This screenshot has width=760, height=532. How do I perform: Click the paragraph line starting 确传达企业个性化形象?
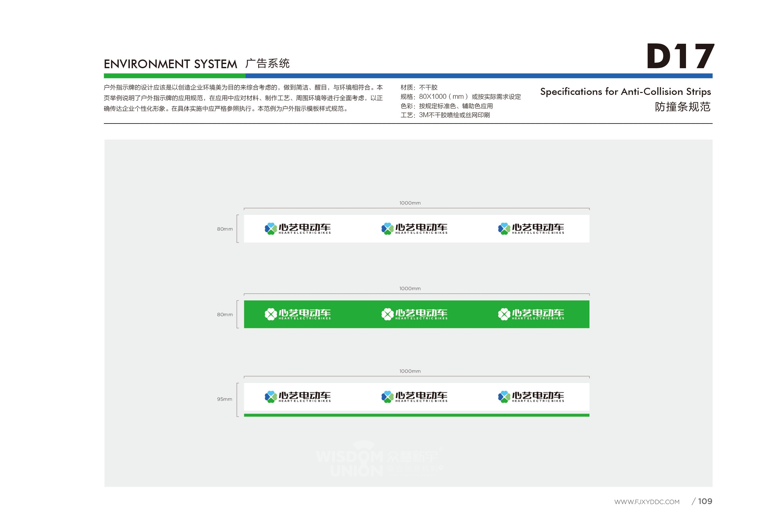tap(226, 108)
